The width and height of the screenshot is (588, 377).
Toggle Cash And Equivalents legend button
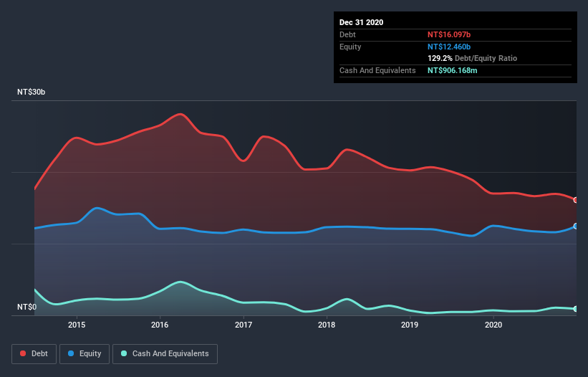point(165,354)
